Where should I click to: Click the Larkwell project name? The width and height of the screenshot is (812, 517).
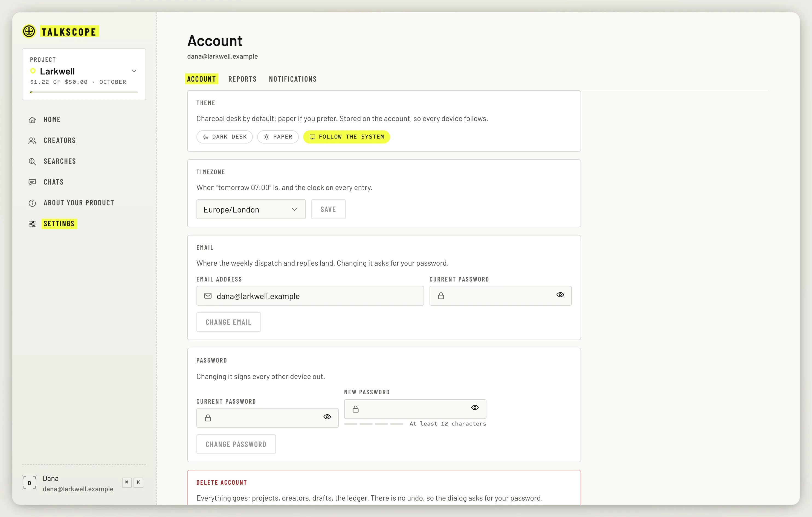point(57,71)
